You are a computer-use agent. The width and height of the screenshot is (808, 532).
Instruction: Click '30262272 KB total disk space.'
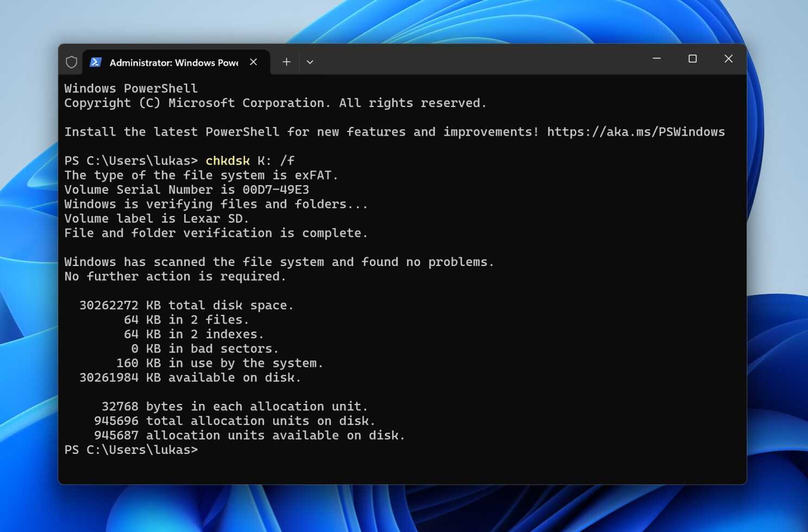[x=186, y=305]
